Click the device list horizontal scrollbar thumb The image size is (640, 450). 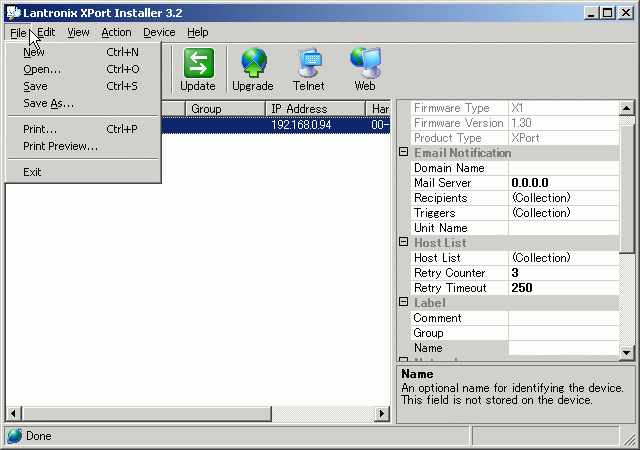tap(147, 414)
